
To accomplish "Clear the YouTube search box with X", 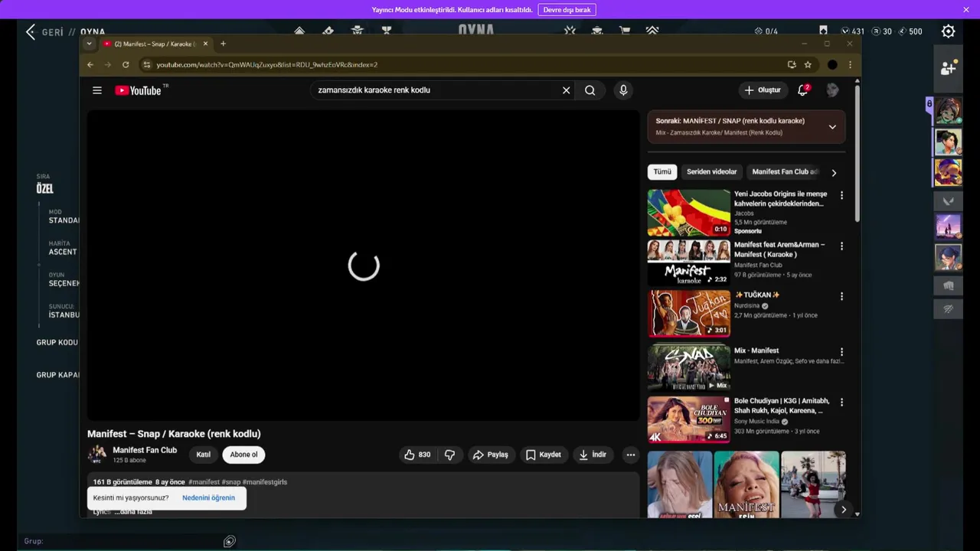I will pyautogui.click(x=567, y=90).
